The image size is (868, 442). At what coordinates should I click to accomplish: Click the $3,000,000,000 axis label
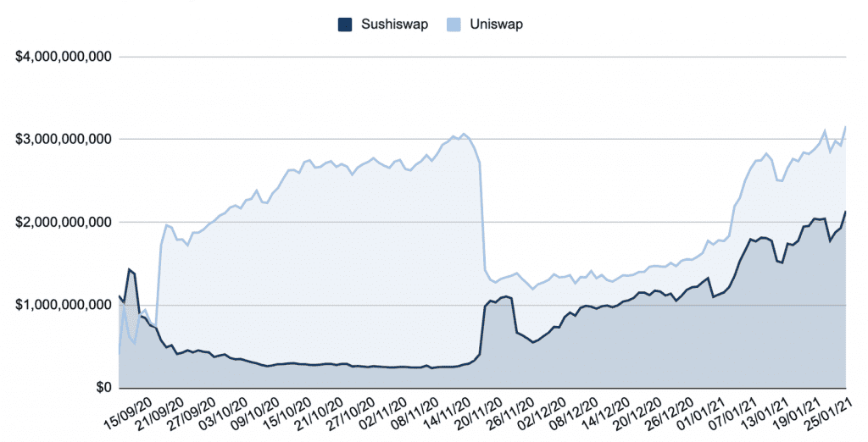tap(63, 139)
